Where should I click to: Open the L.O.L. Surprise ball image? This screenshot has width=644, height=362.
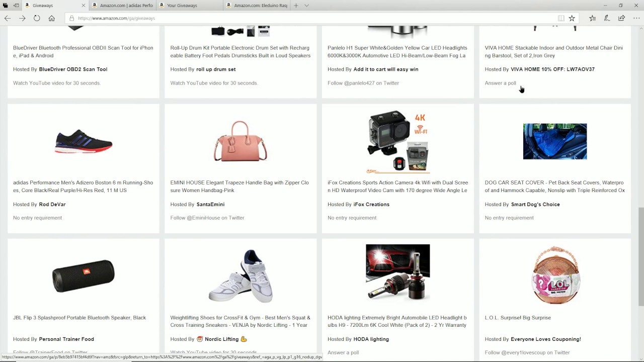555,275
